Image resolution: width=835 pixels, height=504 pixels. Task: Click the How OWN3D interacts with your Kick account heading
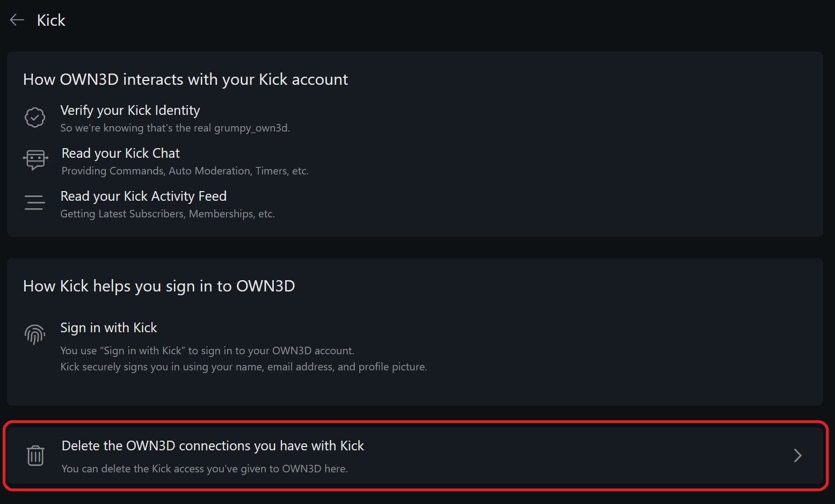pos(185,79)
